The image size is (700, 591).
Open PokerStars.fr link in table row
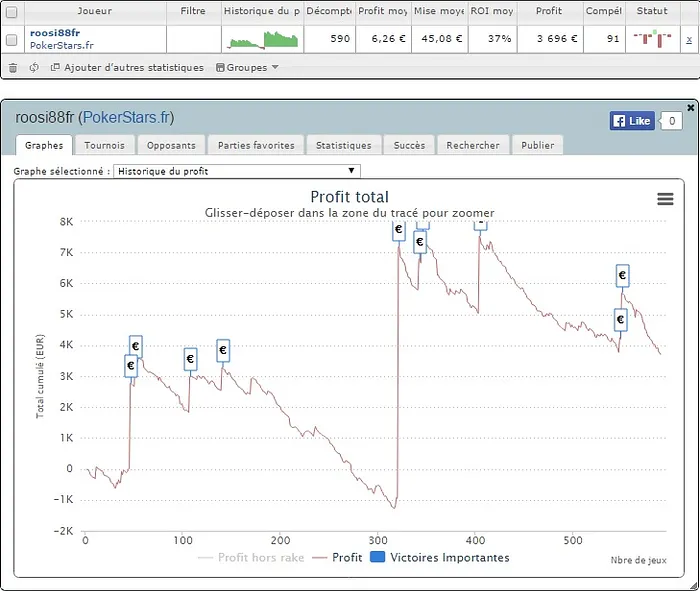coord(62,45)
